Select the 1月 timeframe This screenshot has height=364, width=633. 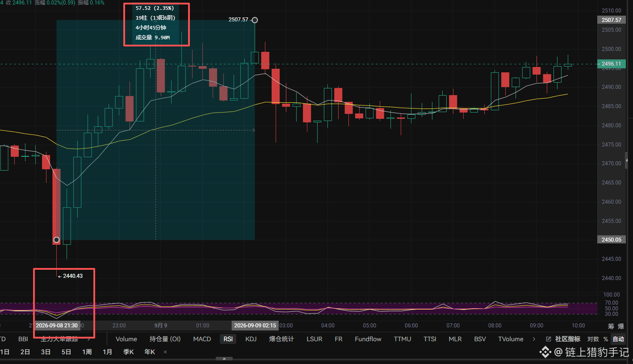(107, 352)
